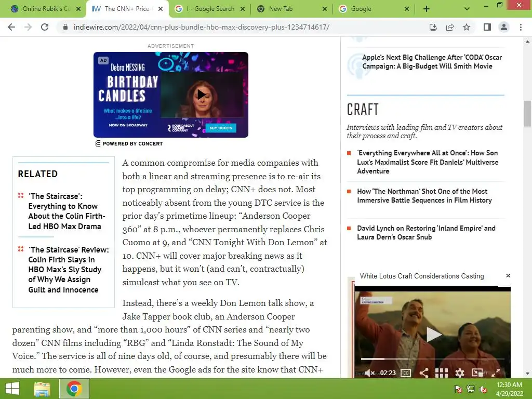Open a new browser tab

pyautogui.click(x=427, y=9)
